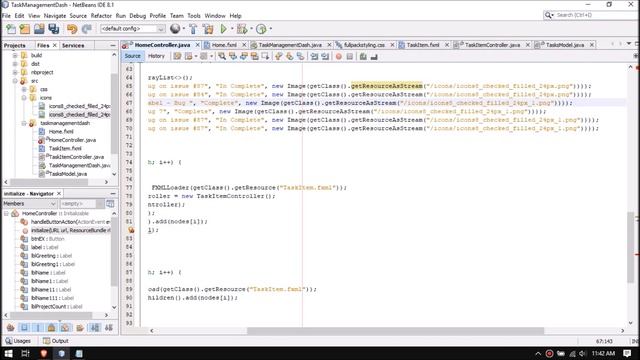640x360 pixels.
Task: Open the Windows Start menu
Action: point(9,353)
